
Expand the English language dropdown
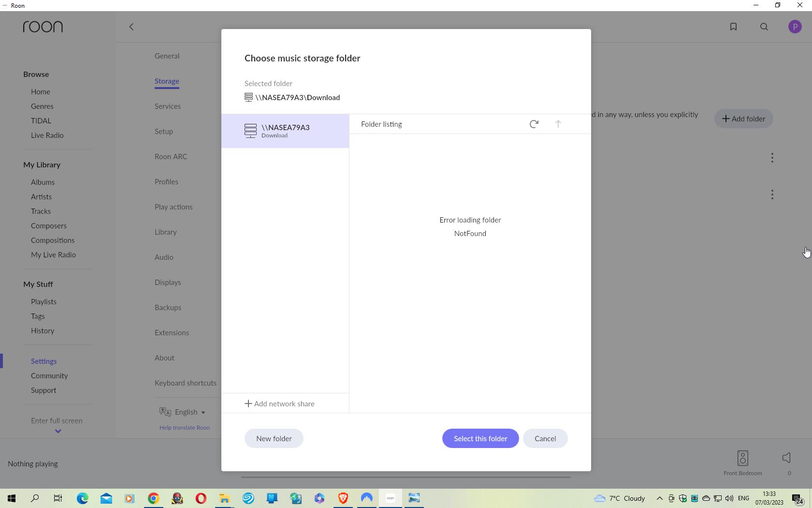coord(183,412)
